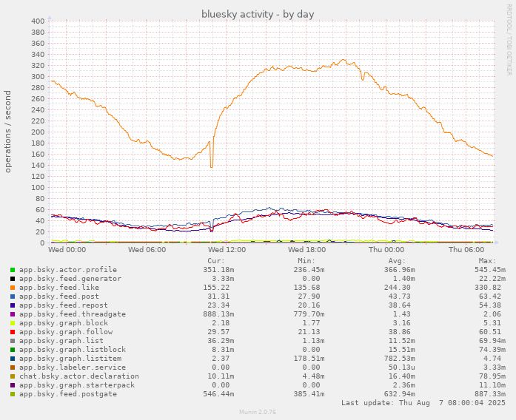
Task: Click the orange app.bsky.feed.like legend swatch
Action: click(13, 288)
